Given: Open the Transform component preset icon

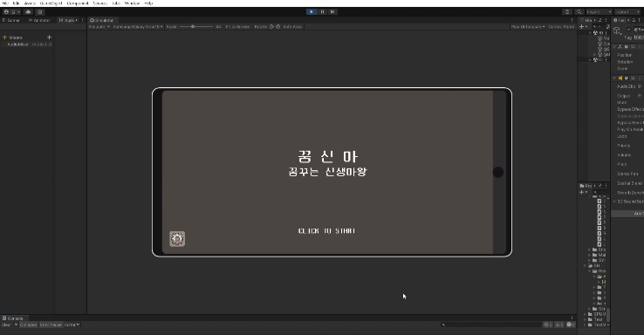Looking at the screenshot, I should pyautogui.click(x=633, y=47).
